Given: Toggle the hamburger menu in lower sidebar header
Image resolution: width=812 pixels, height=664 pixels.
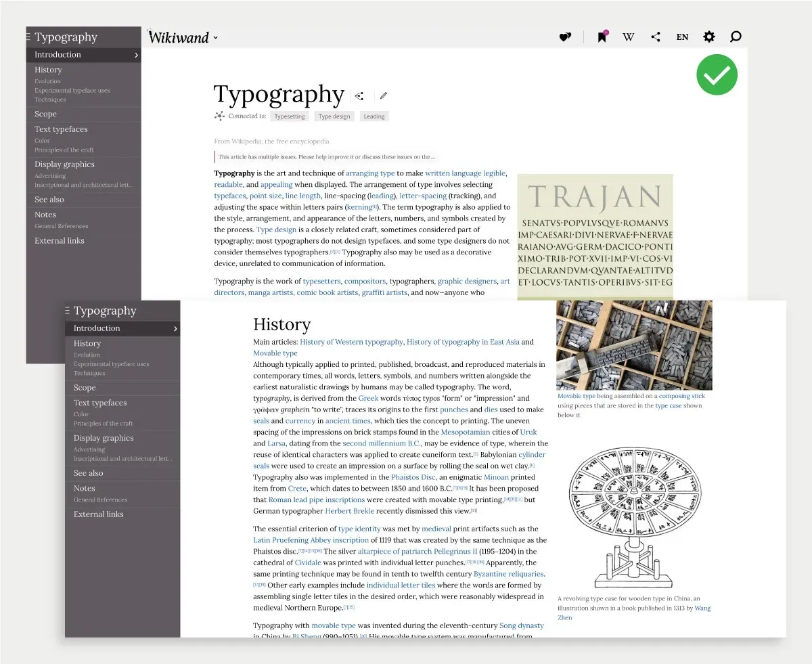Looking at the screenshot, I should [68, 311].
